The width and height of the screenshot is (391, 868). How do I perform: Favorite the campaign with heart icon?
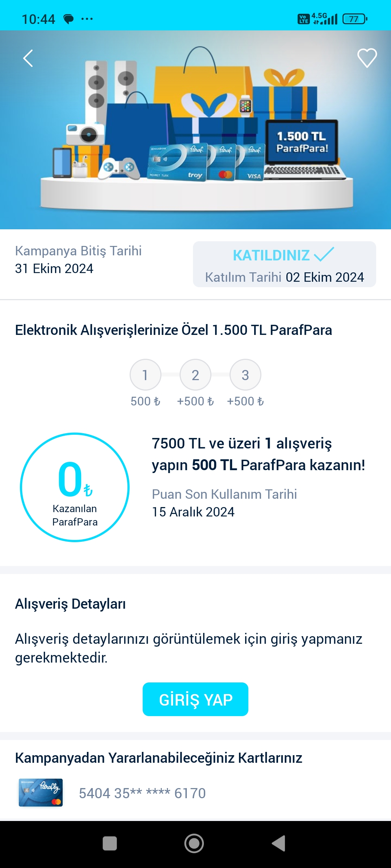point(367,58)
